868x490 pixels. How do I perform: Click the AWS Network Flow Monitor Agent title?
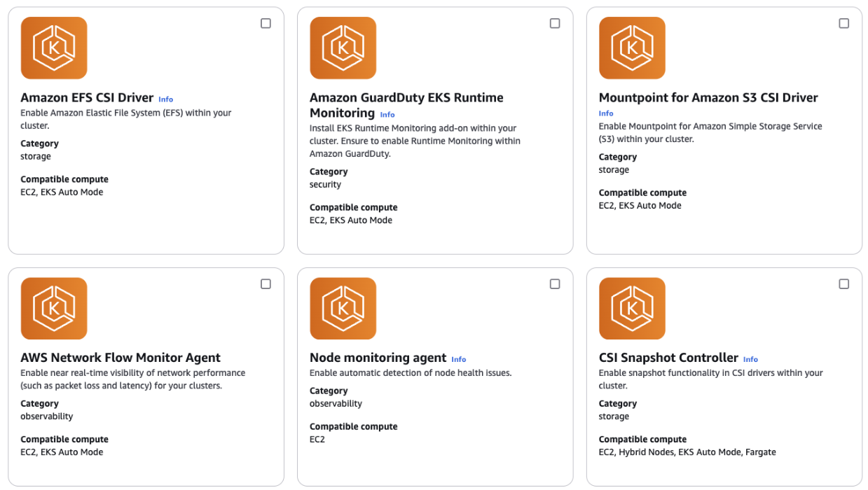click(120, 358)
